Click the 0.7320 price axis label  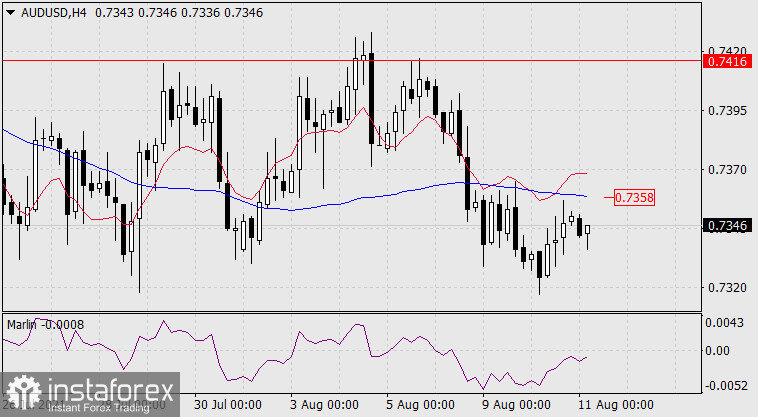(x=723, y=288)
